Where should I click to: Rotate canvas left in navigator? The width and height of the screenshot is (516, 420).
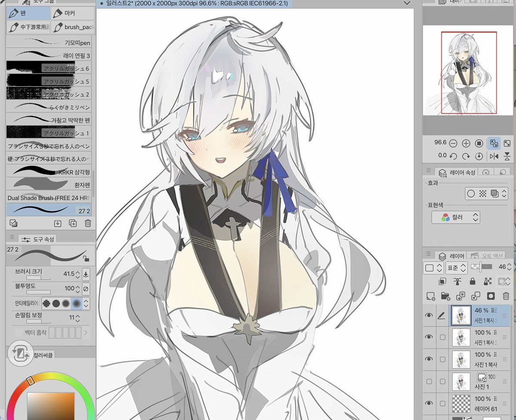pos(452,156)
